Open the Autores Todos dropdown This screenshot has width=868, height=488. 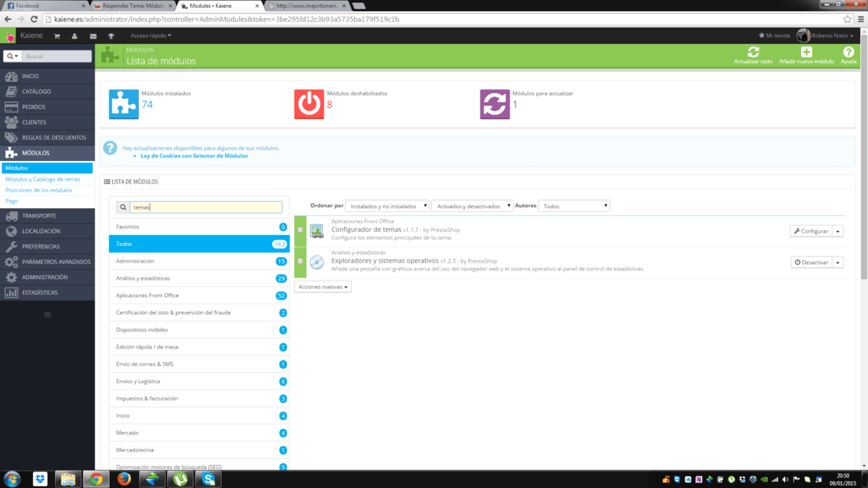tap(574, 206)
